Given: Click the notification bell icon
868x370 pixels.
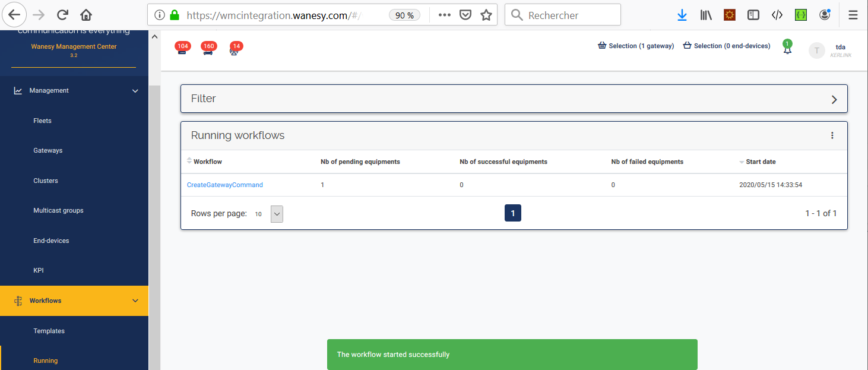Looking at the screenshot, I should (x=787, y=50).
